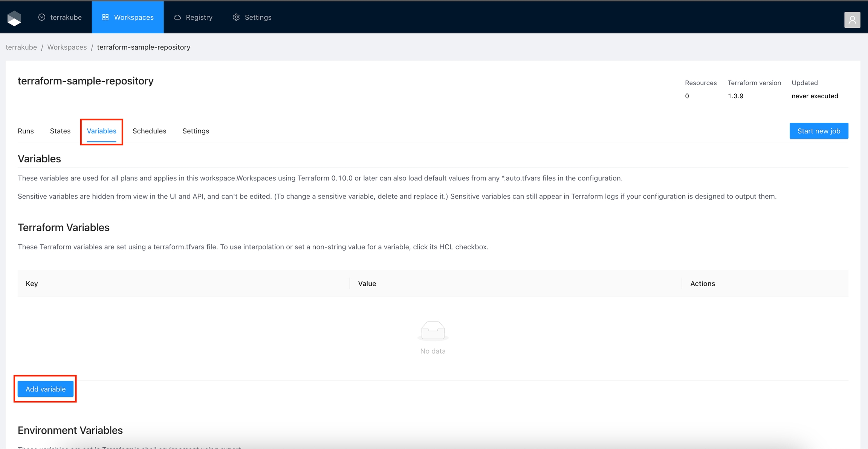This screenshot has height=449, width=868.
Task: Switch to the States tab
Action: click(60, 131)
